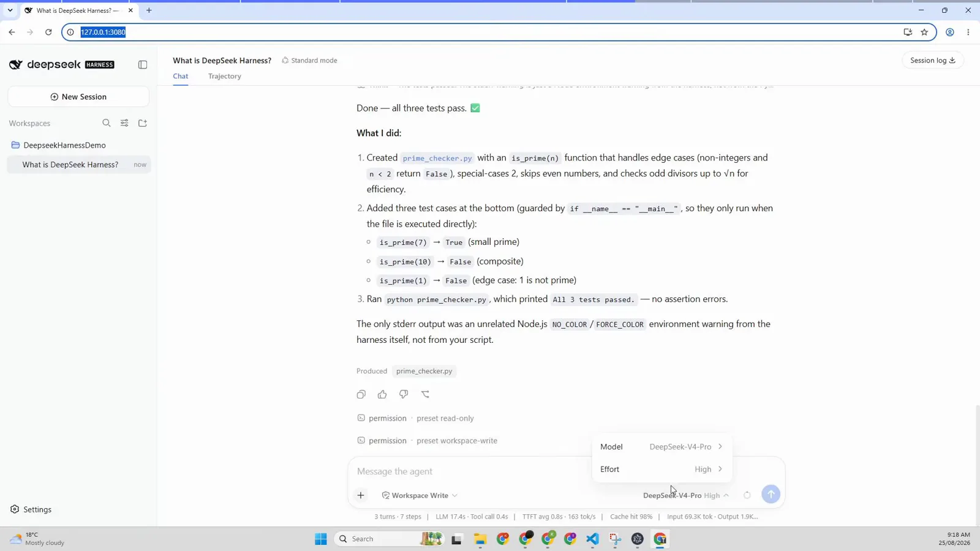This screenshot has height=551, width=980.
Task: Click the 'Cache hit 98%' status entry
Action: click(631, 517)
